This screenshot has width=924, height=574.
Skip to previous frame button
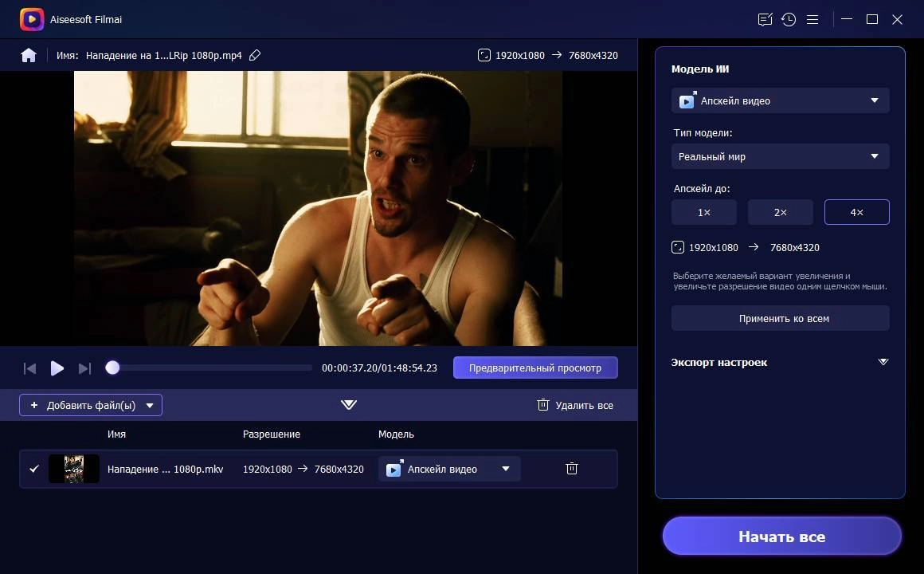pos(29,368)
